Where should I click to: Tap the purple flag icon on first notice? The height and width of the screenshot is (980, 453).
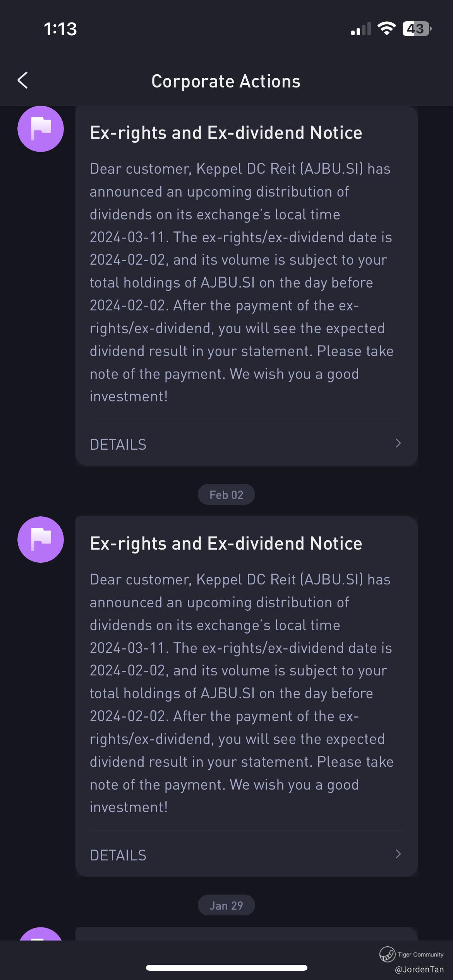pyautogui.click(x=41, y=129)
